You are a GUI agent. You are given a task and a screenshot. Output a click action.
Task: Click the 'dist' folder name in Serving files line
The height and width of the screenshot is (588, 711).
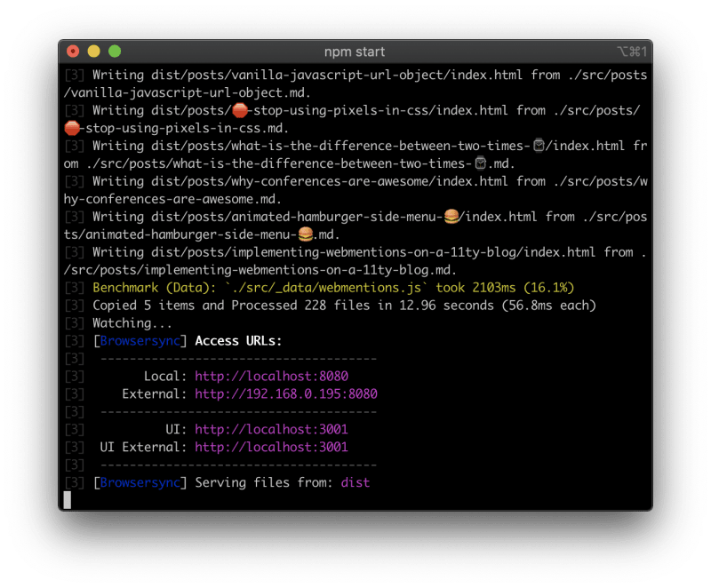(x=355, y=482)
